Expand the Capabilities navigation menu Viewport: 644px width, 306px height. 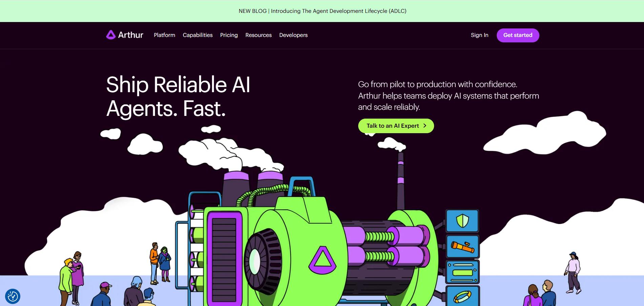coord(197,35)
